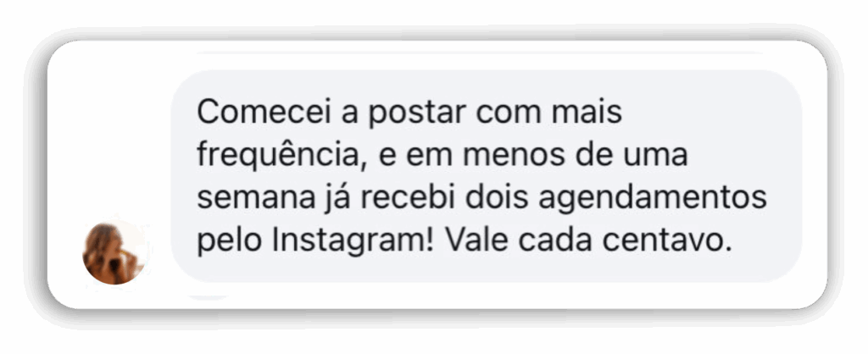The height and width of the screenshot is (354, 868).
Task: Click the word "dois" in third line
Action: (x=496, y=198)
